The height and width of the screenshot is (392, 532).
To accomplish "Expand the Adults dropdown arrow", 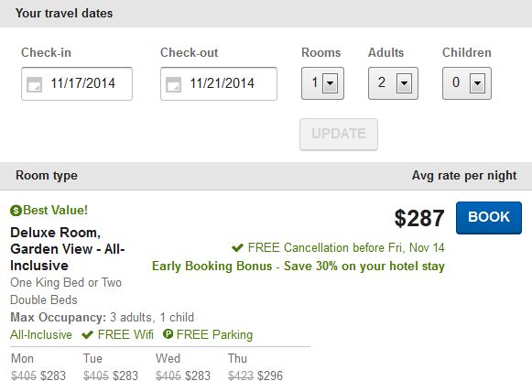I will tap(404, 83).
